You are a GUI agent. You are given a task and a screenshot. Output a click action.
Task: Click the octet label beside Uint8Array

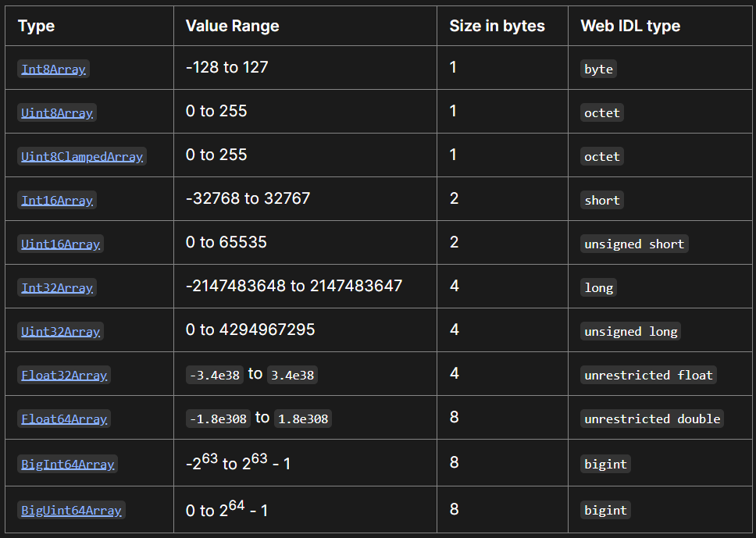point(601,112)
